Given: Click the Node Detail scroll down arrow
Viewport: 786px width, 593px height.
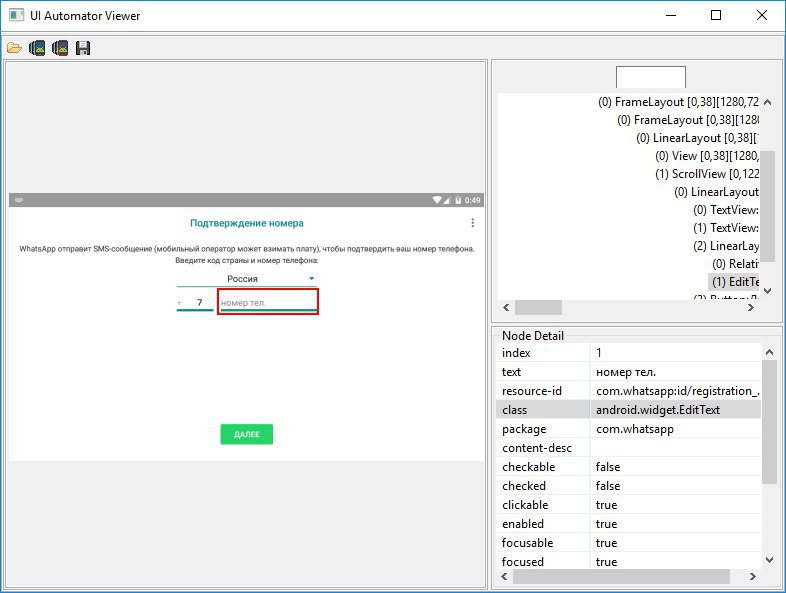Looking at the screenshot, I should pos(769,560).
